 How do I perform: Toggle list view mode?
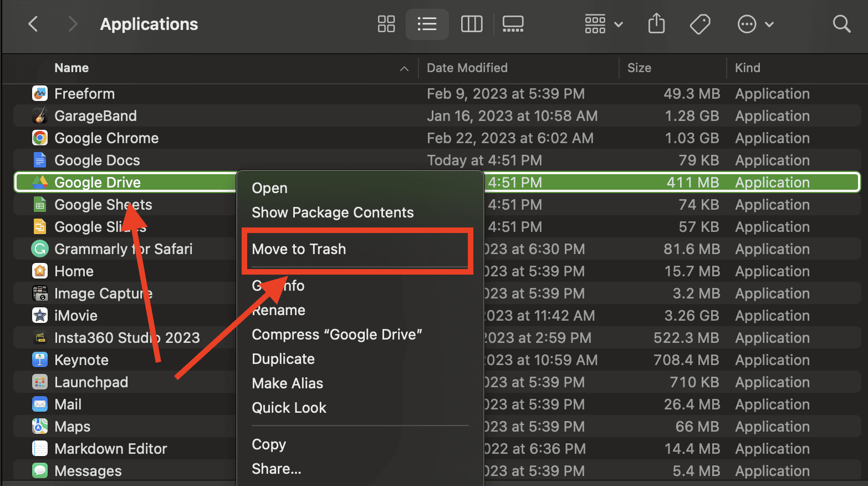tap(427, 24)
